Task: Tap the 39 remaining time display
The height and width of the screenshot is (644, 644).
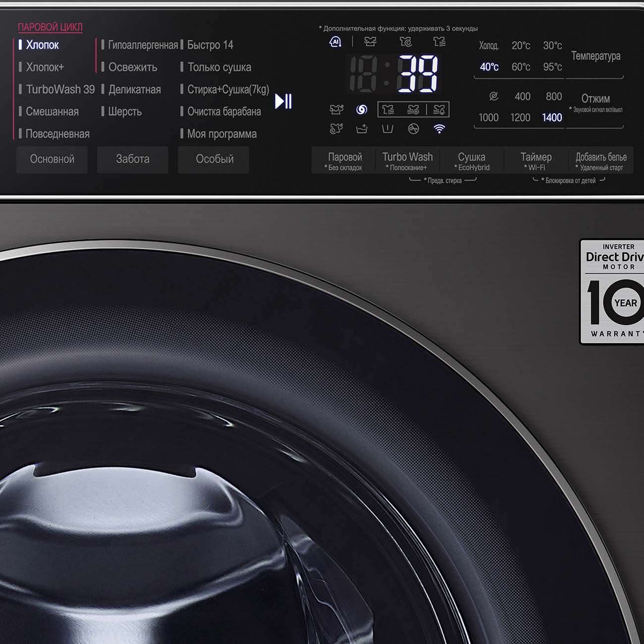Action: [418, 74]
